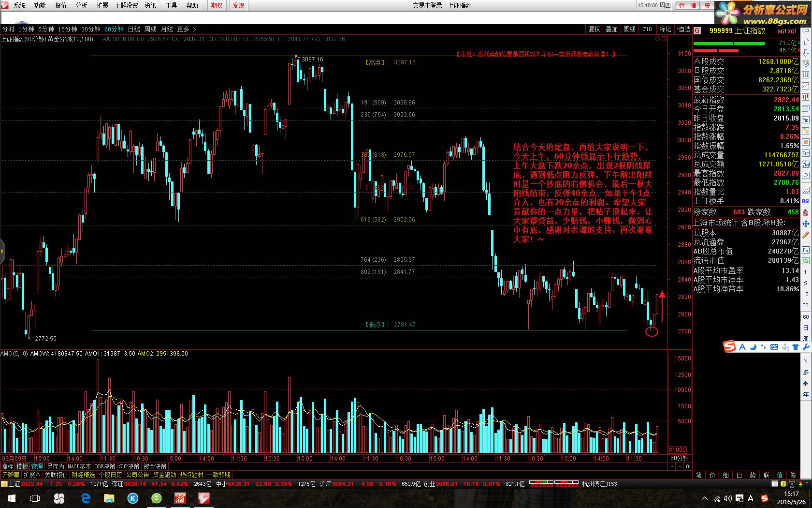Click the F10 icon in right sidebar
Screen dimensions: 812x508
[806, 120]
